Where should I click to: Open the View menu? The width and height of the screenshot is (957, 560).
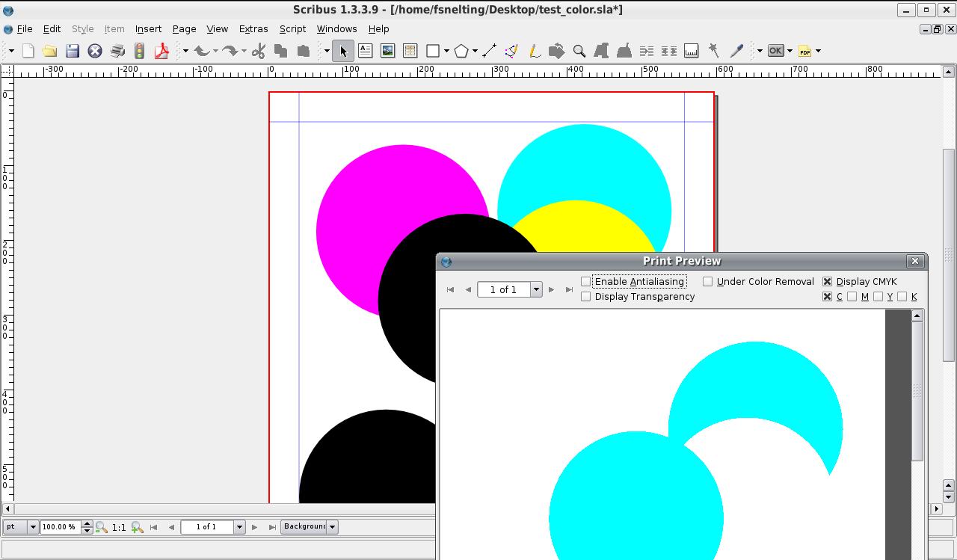click(x=217, y=28)
